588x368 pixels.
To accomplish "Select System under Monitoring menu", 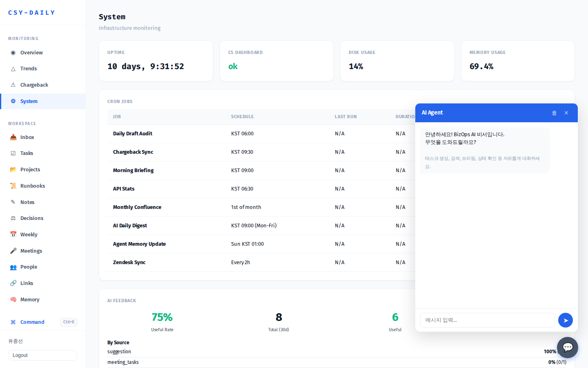I will [29, 101].
